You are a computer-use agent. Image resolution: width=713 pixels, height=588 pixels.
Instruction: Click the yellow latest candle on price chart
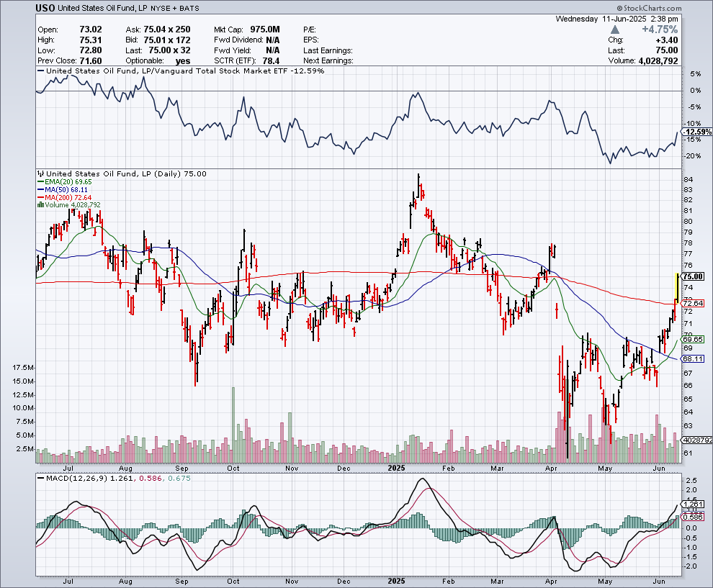[678, 288]
